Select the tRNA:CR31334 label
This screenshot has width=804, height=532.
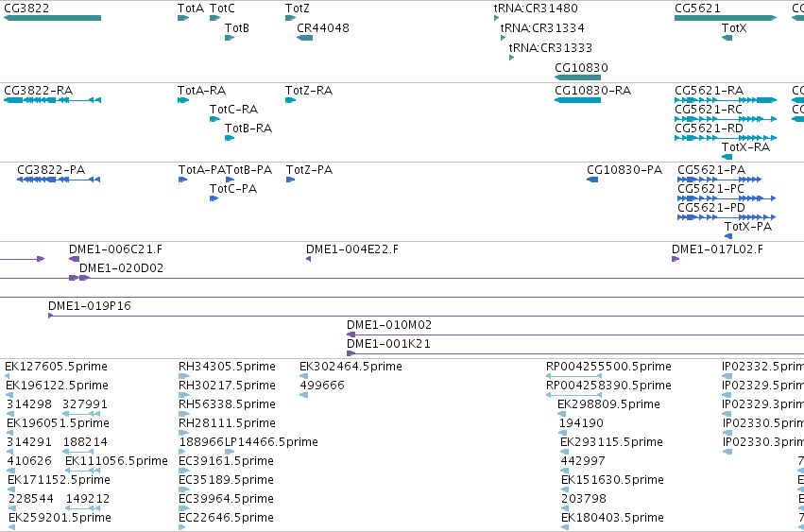pyautogui.click(x=542, y=28)
